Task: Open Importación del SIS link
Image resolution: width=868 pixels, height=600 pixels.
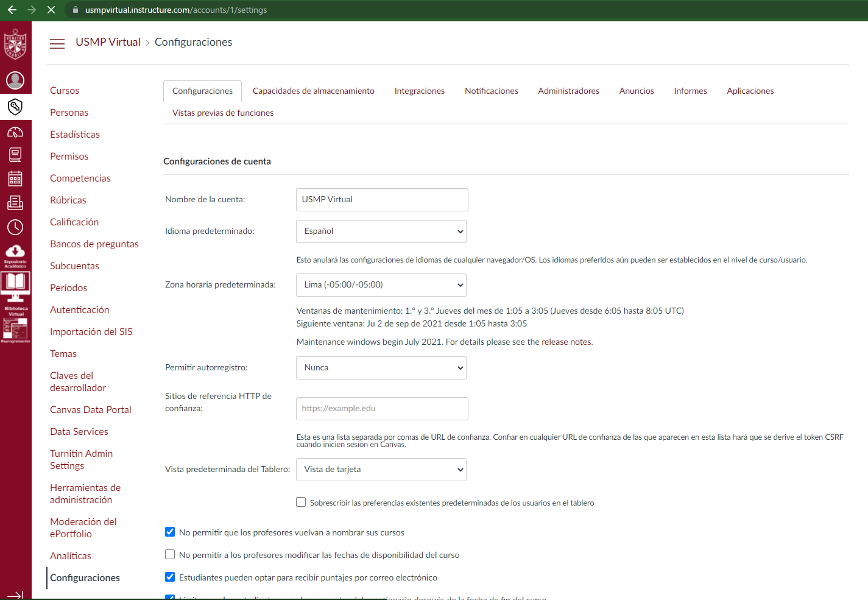Action: [91, 332]
